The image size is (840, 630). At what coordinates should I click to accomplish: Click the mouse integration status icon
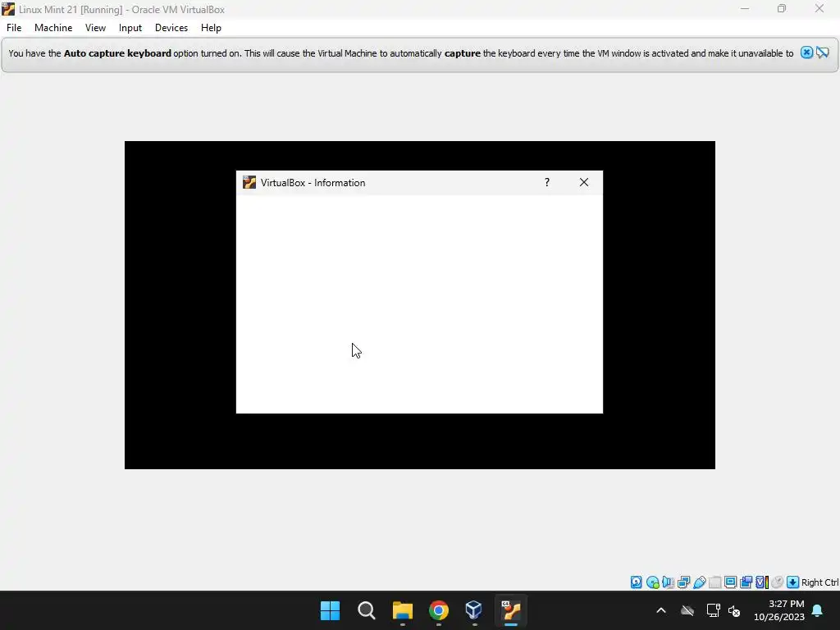tap(778, 582)
